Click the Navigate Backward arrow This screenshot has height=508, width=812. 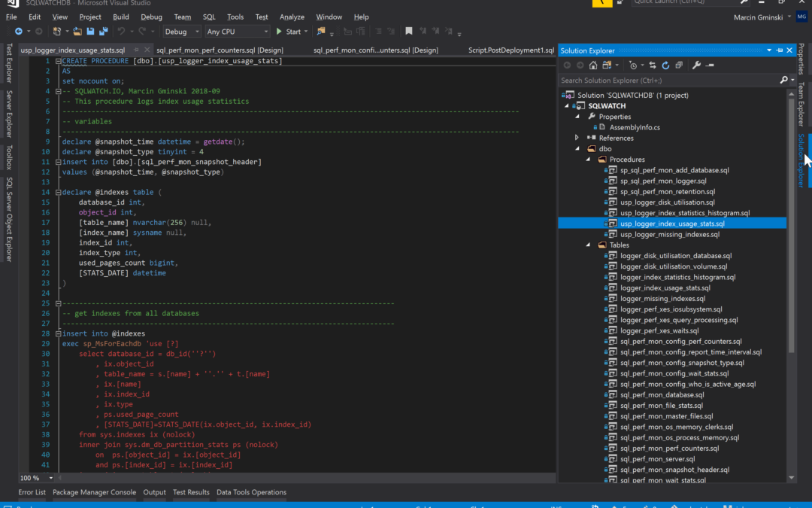[19, 31]
